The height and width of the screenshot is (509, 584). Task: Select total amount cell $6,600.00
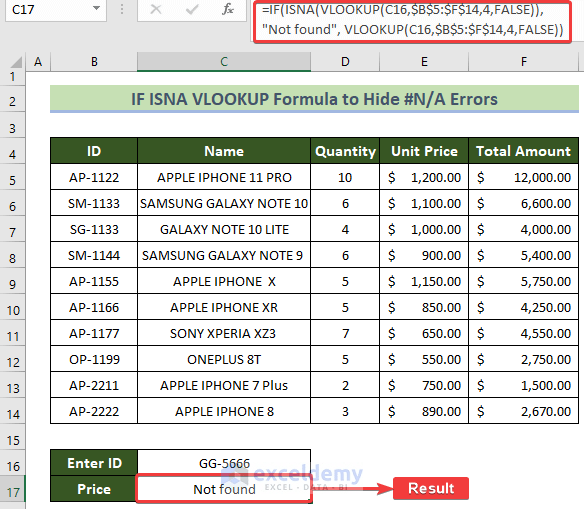523,203
